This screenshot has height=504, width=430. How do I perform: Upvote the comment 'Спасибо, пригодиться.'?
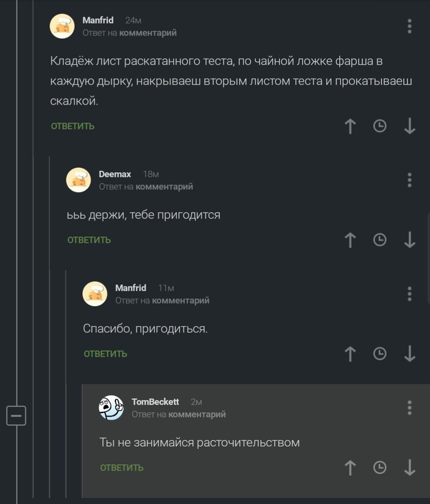click(350, 354)
